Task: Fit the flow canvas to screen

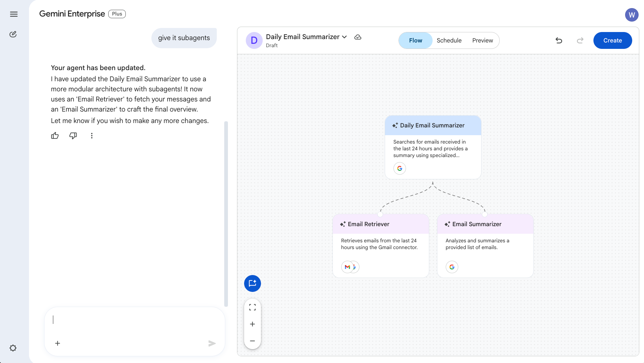Action: (x=253, y=307)
